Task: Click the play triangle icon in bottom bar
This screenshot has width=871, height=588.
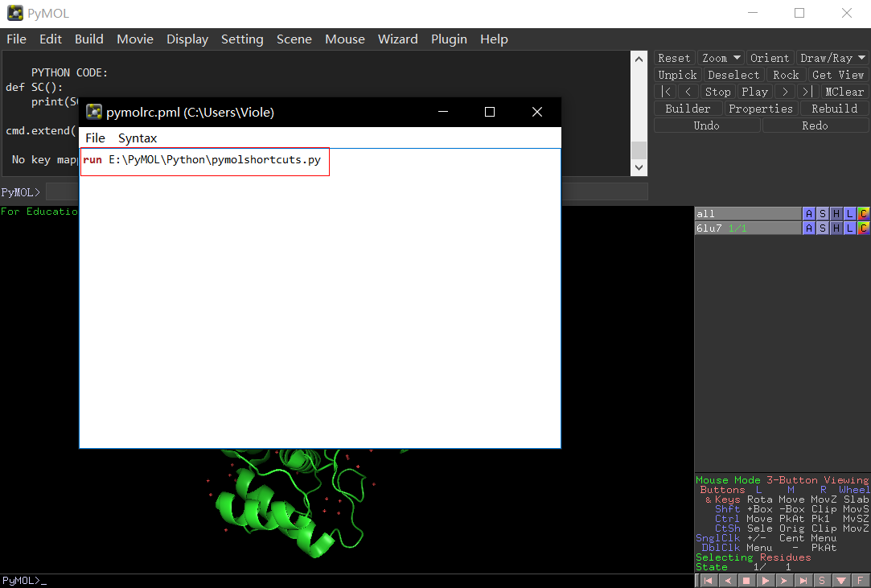Action: tap(765, 581)
